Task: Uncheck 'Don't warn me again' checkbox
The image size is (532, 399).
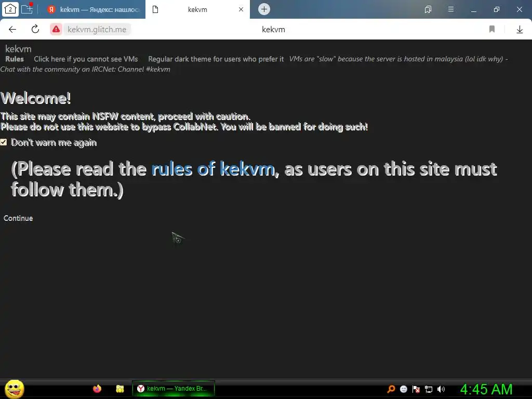Action: 4,142
